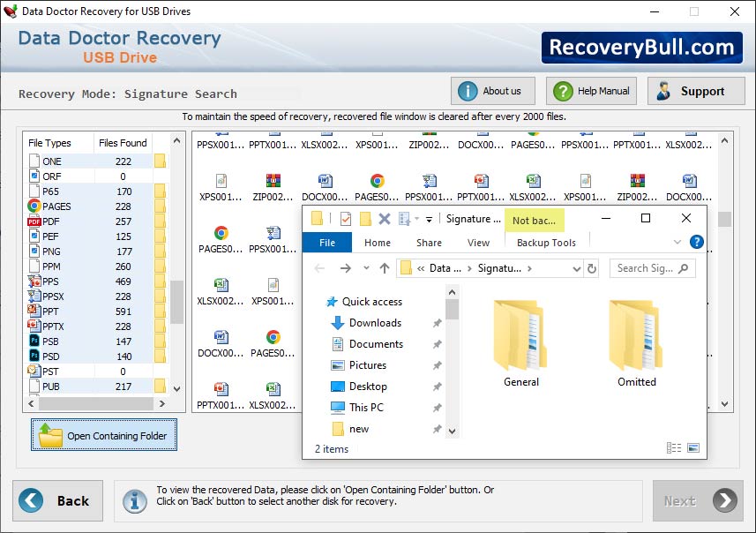Open recent locations dropdown in Explorer
This screenshot has height=533, width=756.
tap(366, 268)
